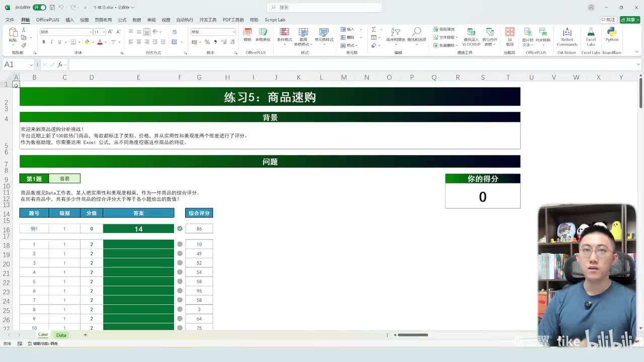The height and width of the screenshot is (362, 644).
Task: Click the horizontal scrollbar thumb
Action: pos(413,335)
